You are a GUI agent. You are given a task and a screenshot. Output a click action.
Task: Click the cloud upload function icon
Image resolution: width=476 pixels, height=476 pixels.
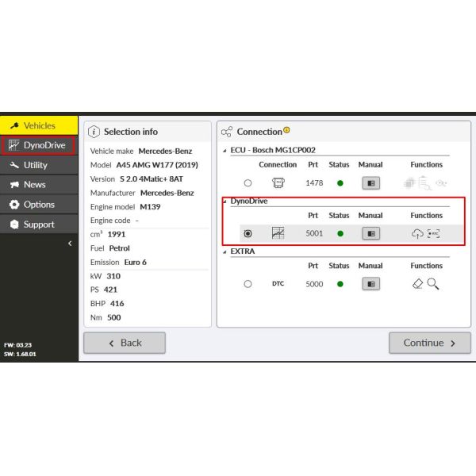point(417,233)
